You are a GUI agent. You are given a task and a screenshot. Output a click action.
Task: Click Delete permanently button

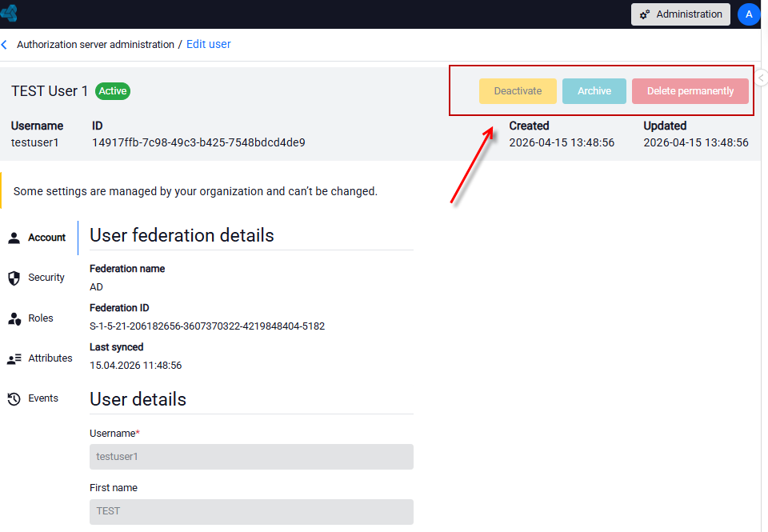pyautogui.click(x=690, y=91)
